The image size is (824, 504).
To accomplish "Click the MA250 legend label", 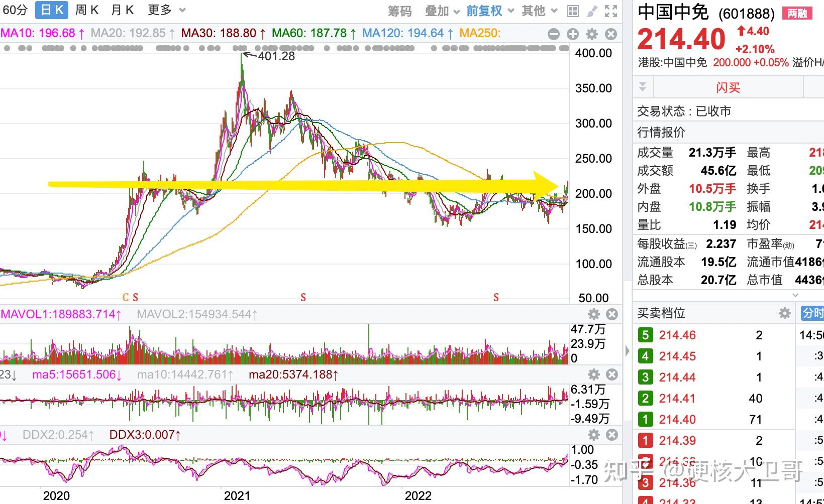I will pyautogui.click(x=480, y=34).
